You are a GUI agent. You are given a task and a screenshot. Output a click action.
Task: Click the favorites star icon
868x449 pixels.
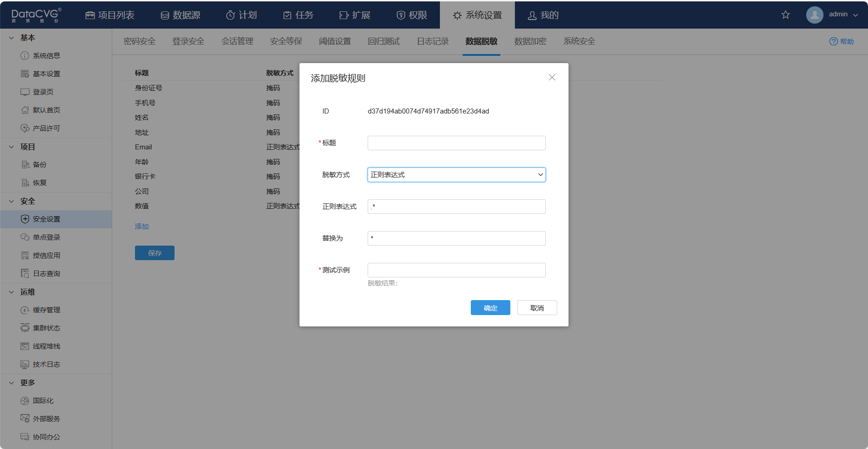[785, 15]
